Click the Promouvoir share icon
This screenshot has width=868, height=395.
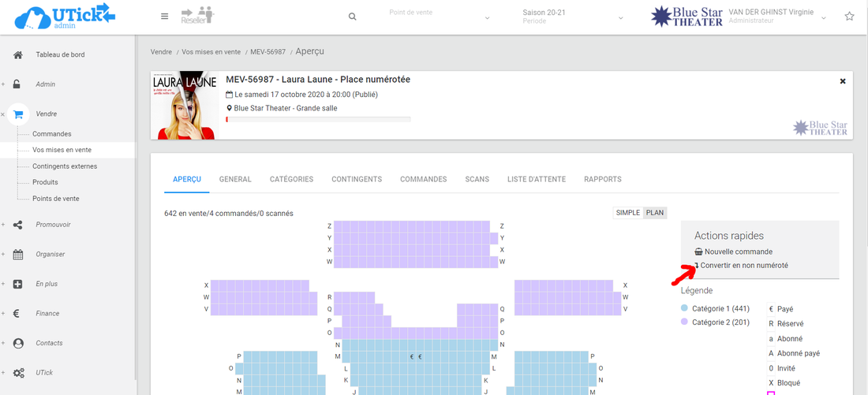tap(18, 225)
